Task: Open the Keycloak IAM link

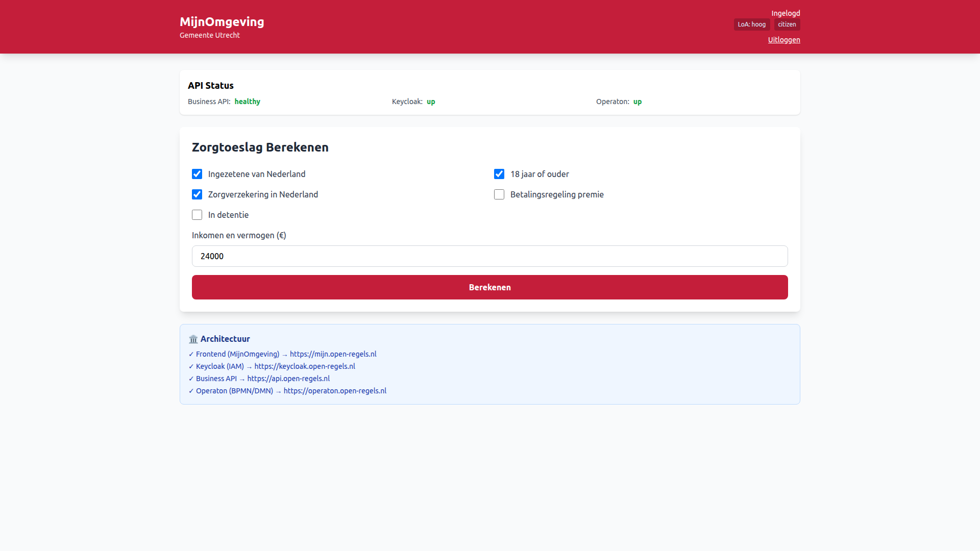Action: 305,366
